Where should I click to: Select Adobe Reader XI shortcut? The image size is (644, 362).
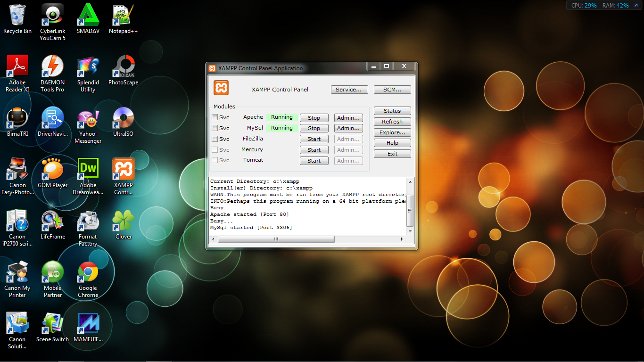pos(17,74)
